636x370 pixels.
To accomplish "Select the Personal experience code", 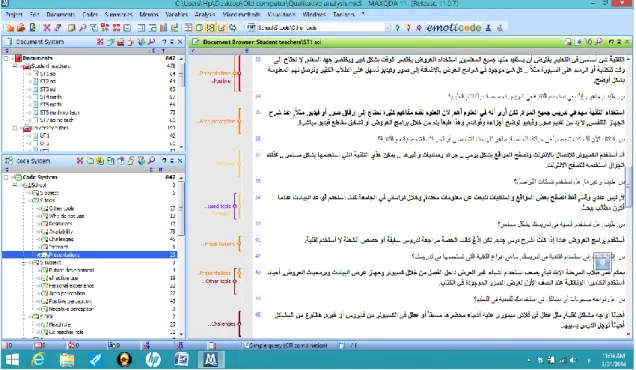I will coord(71,286).
